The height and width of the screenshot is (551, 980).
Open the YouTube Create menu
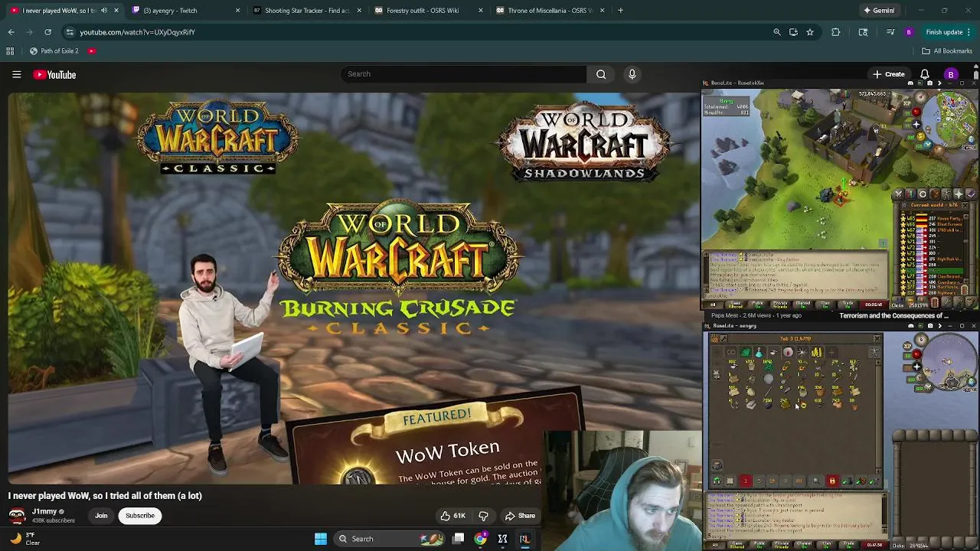889,74
